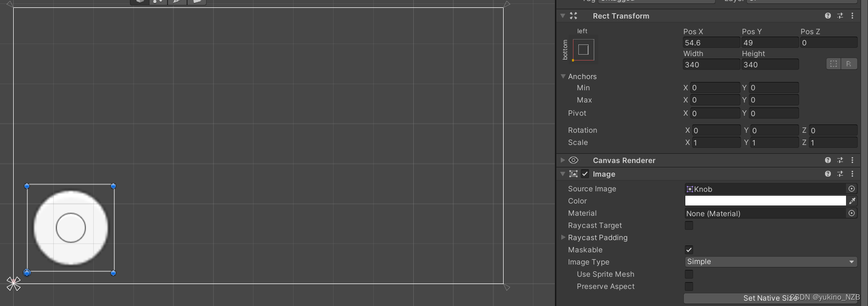Grab top-right blue resize handle

coord(113,186)
